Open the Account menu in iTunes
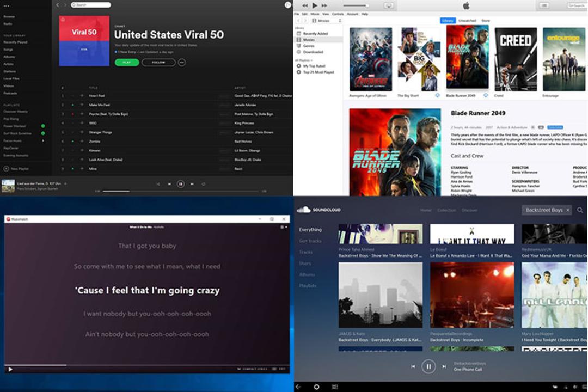Viewport: 588px width, 392px height. point(352,14)
